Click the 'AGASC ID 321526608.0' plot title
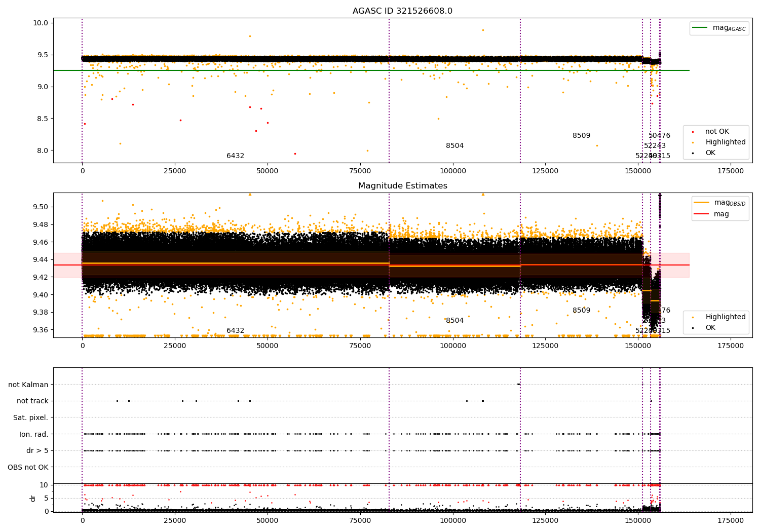This screenshot has height=532, width=760. (x=402, y=11)
